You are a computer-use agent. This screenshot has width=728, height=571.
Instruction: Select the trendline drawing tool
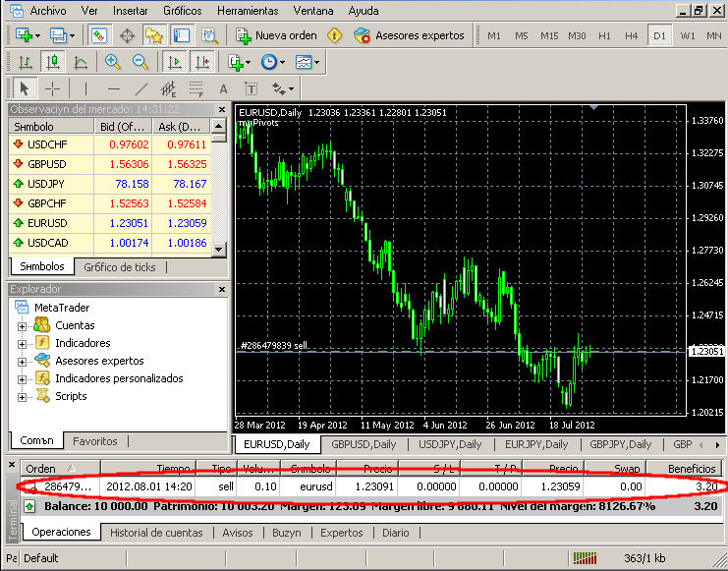pyautogui.click(x=141, y=88)
